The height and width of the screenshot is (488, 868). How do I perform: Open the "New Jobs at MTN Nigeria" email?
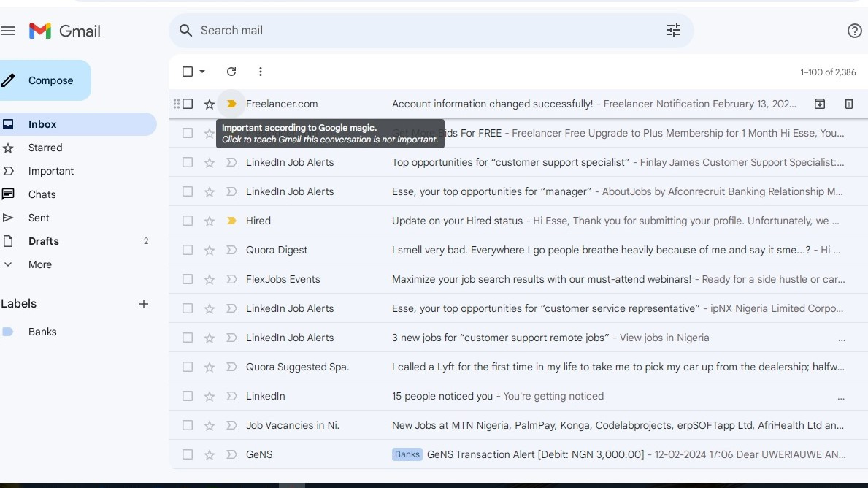618,425
